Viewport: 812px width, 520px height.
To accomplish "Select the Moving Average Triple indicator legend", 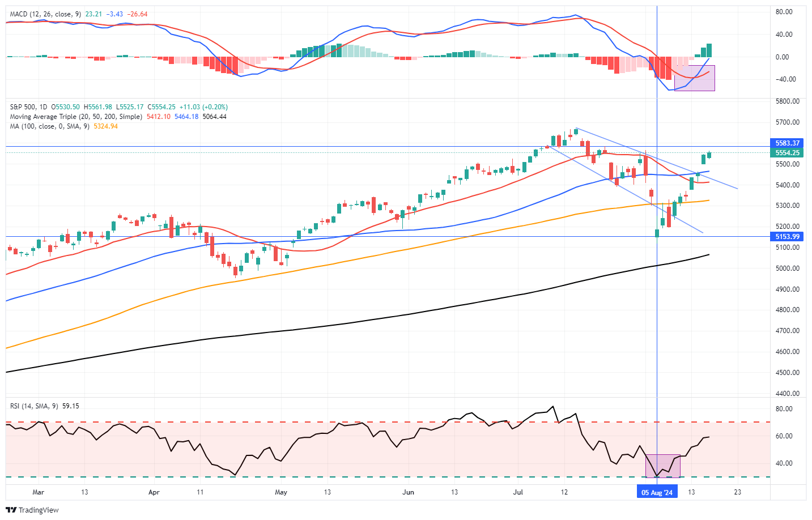I will (x=76, y=117).
